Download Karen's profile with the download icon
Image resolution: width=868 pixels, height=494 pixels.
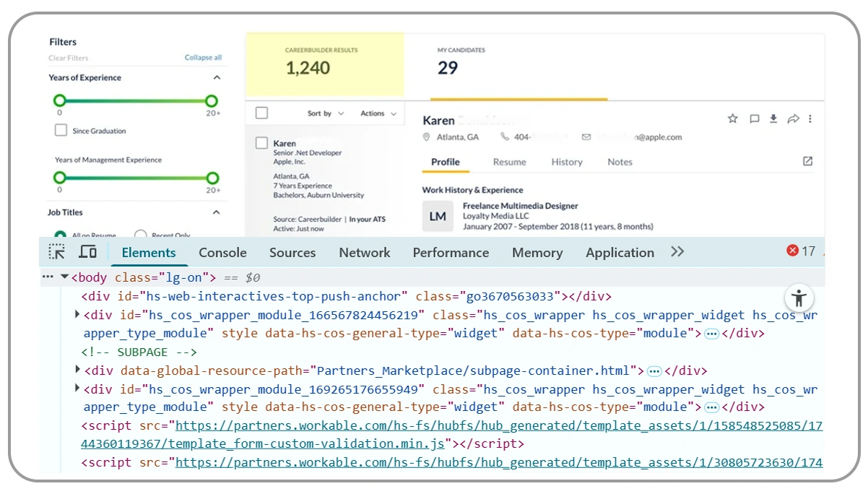coord(773,119)
